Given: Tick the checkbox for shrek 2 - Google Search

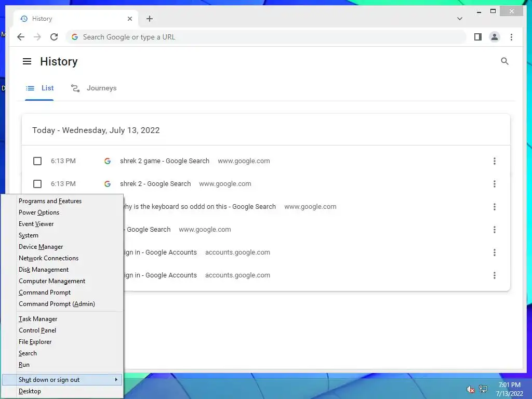Looking at the screenshot, I should tap(37, 183).
